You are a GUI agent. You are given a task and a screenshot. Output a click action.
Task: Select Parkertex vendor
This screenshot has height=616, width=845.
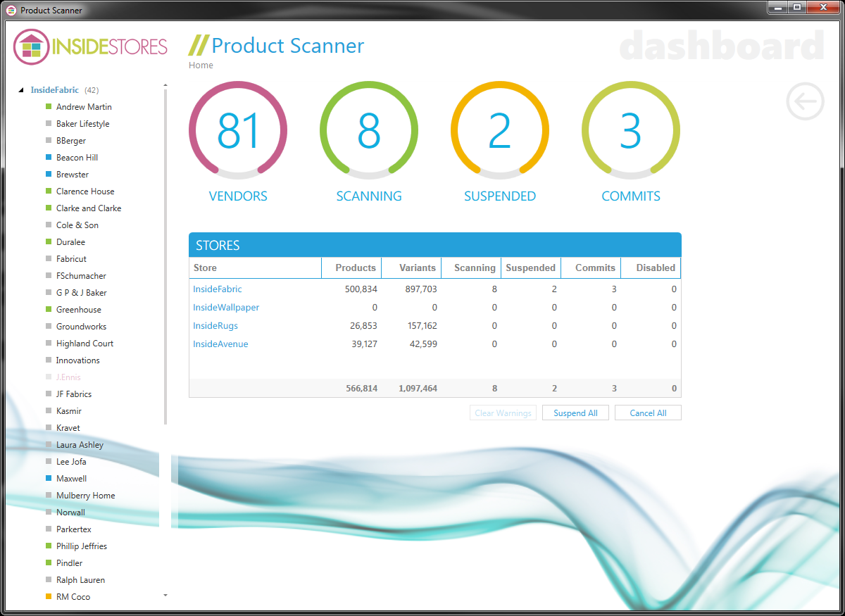click(x=74, y=529)
